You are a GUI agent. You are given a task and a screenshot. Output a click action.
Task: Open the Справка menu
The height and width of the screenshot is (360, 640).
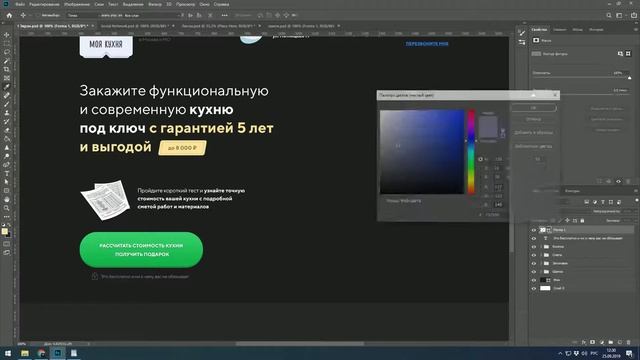click(x=221, y=4)
